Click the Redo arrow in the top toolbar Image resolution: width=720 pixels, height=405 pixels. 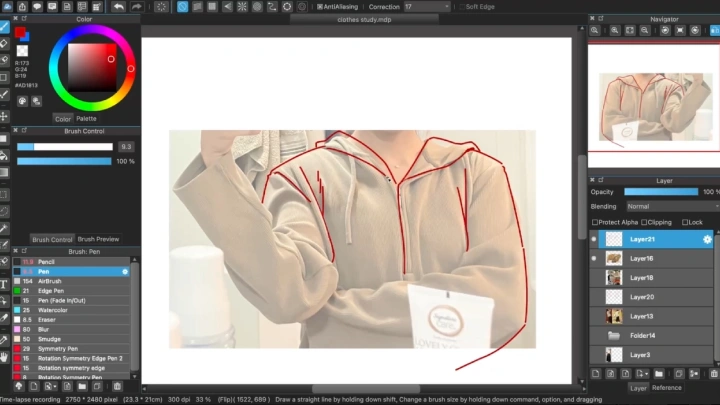coord(135,6)
